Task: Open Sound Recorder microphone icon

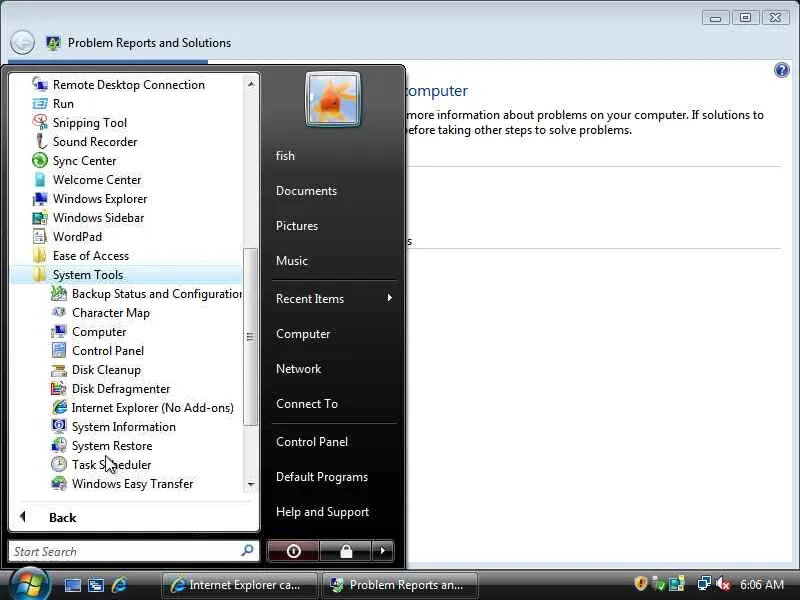Action: click(40, 141)
